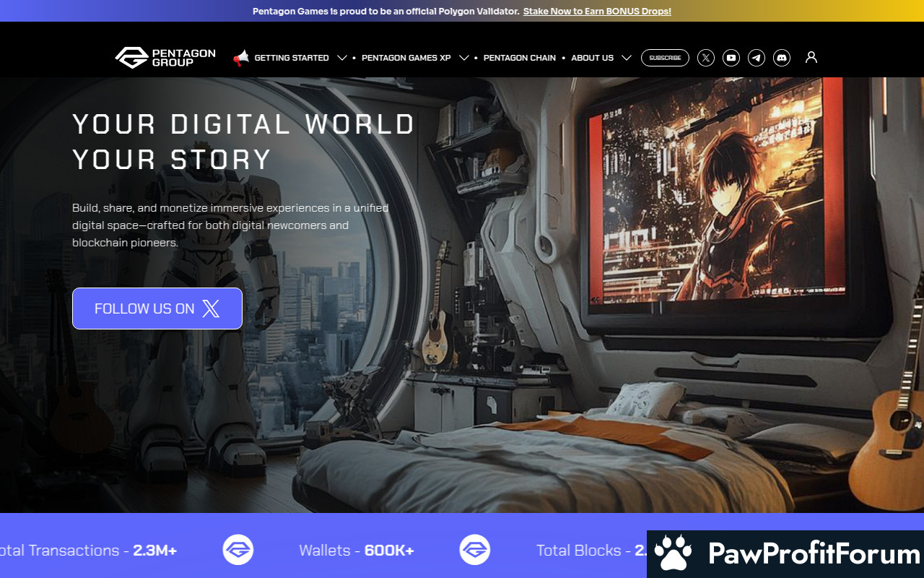Click the PawProfitForum paw icon
Image resolution: width=924 pixels, height=578 pixels.
pyautogui.click(x=673, y=553)
